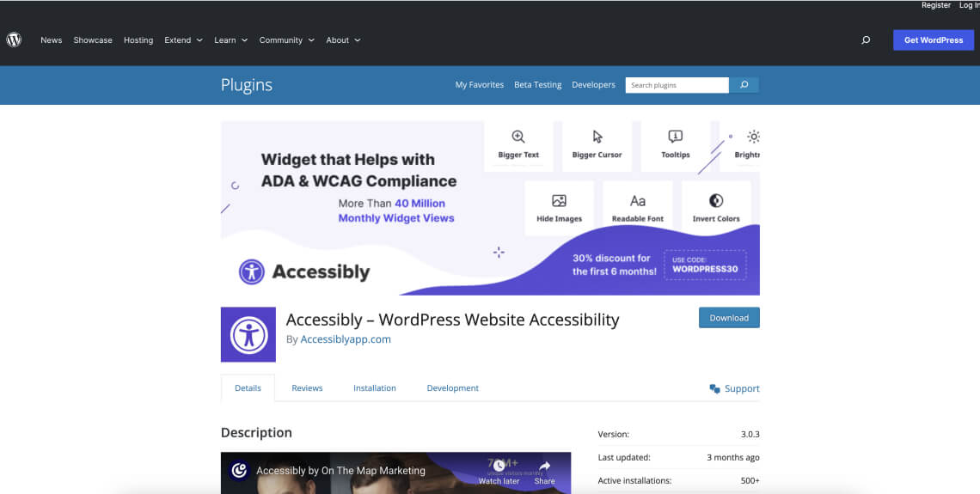
Task: Submit plugin search with magnifier button
Action: pyautogui.click(x=744, y=85)
